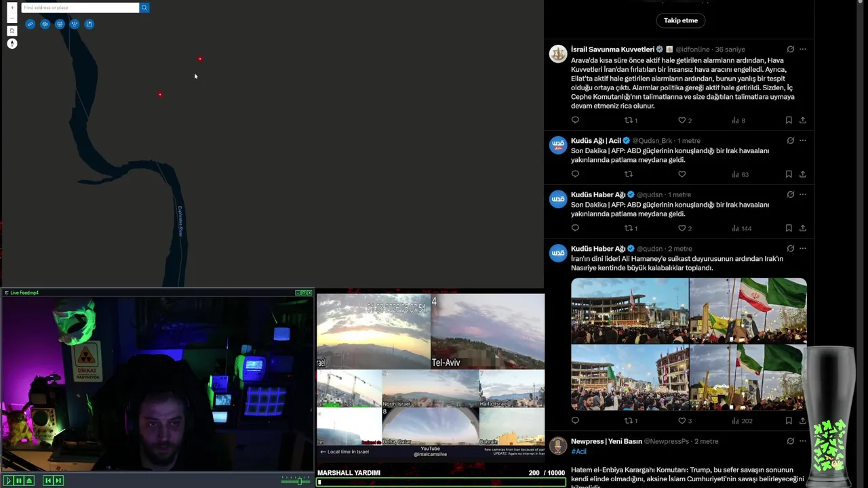Click Grok icon on İsrail Savunma Kuvvetleri tweet
The width and height of the screenshot is (868, 488).
pos(790,49)
